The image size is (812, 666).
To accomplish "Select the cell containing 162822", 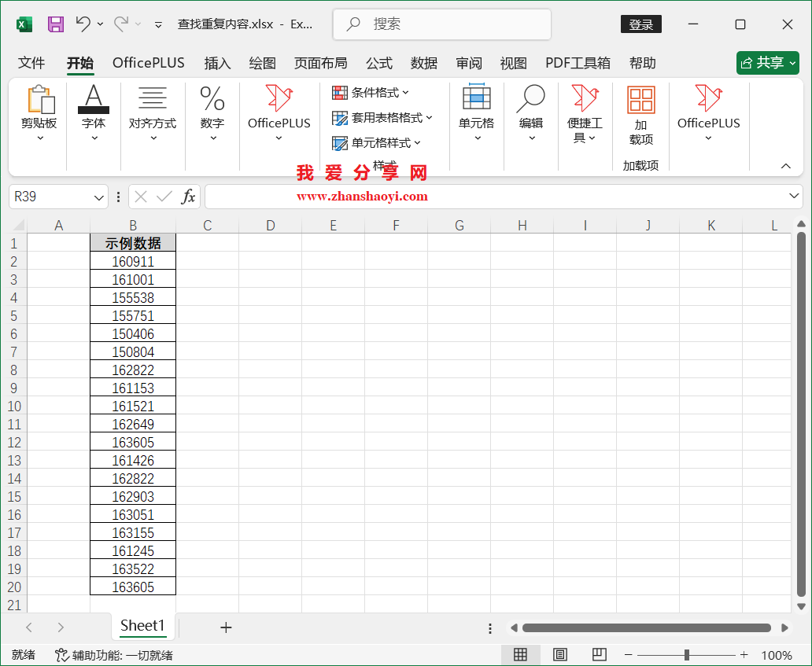I will click(132, 370).
